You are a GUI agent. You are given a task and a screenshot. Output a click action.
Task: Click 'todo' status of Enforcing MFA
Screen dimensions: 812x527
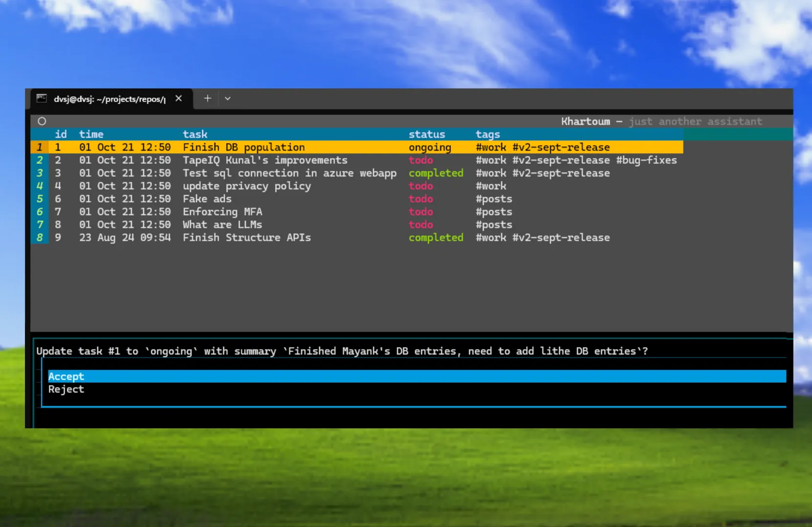tap(421, 212)
